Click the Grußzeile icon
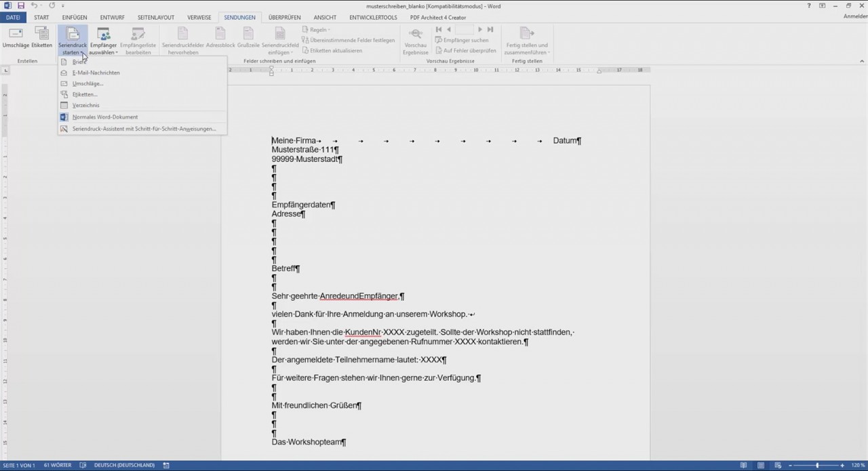 248,37
